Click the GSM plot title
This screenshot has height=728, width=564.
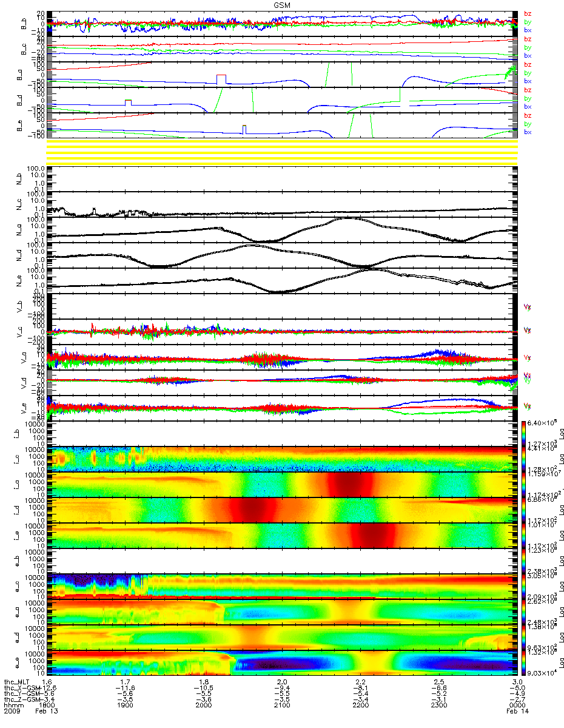281,4
